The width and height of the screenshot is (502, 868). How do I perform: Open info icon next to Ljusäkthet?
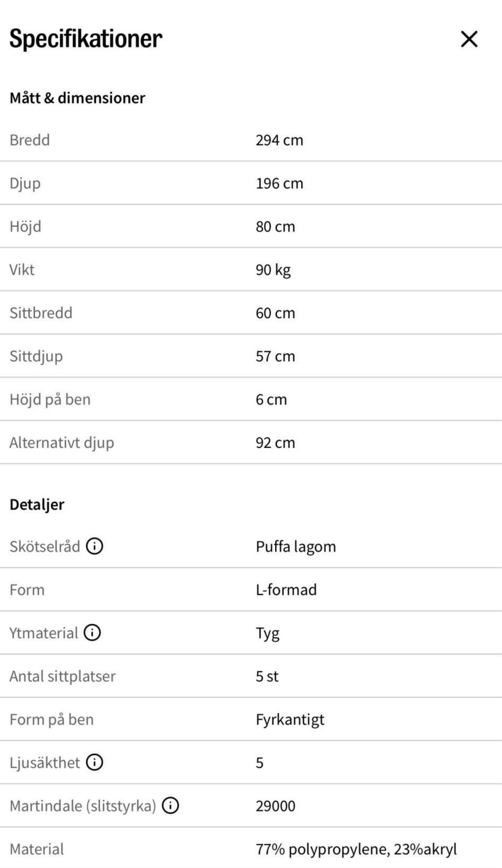click(x=95, y=762)
